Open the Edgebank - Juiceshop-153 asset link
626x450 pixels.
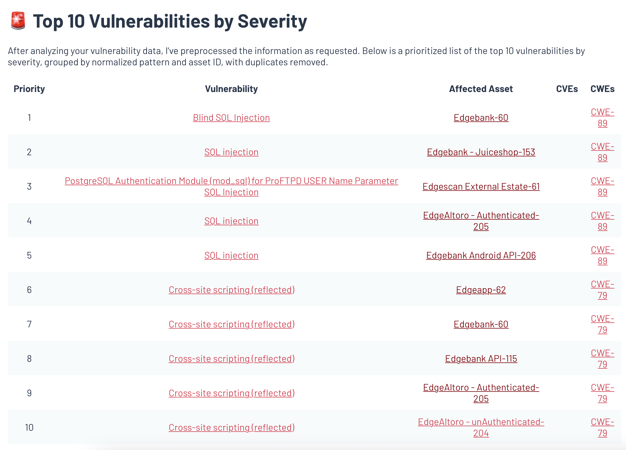pyautogui.click(x=481, y=152)
